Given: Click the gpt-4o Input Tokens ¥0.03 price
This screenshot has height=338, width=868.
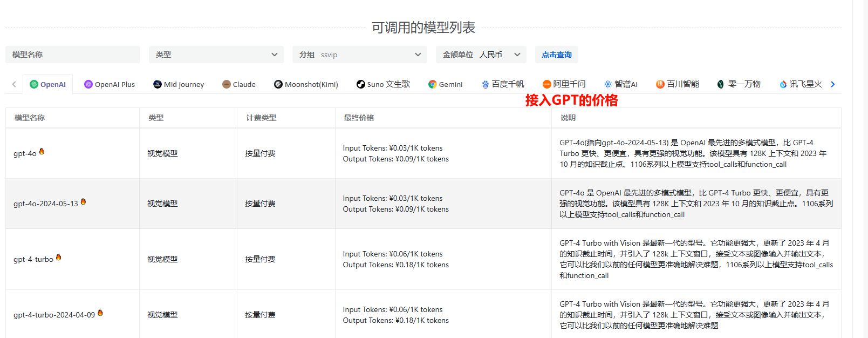Looking at the screenshot, I should click(x=393, y=148).
